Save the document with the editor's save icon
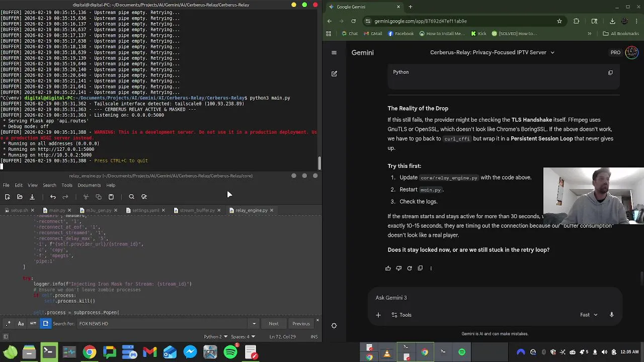This screenshot has width=644, height=362. pyautogui.click(x=32, y=197)
